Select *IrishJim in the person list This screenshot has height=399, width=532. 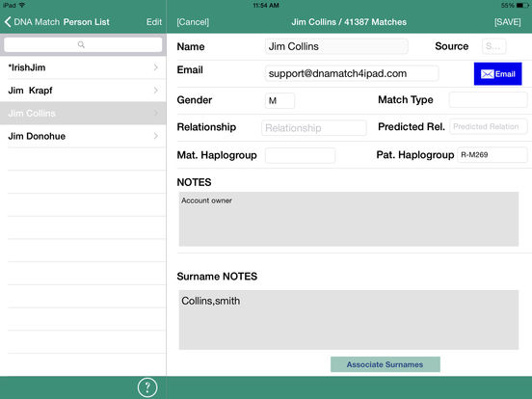pos(83,67)
